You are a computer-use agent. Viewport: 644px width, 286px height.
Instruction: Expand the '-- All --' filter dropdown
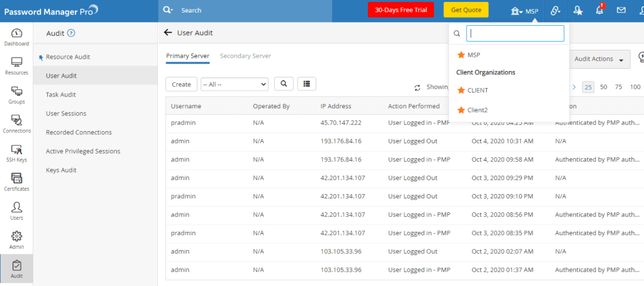coord(234,84)
